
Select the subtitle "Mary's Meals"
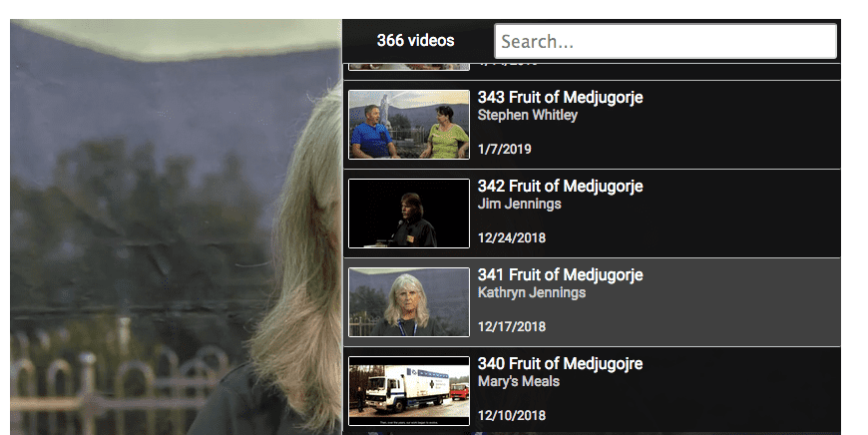(519, 381)
